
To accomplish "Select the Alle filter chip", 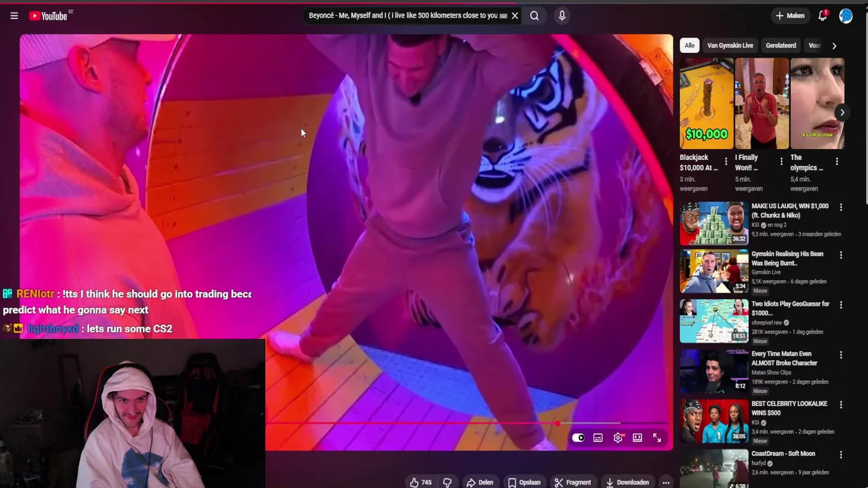I will coord(690,45).
